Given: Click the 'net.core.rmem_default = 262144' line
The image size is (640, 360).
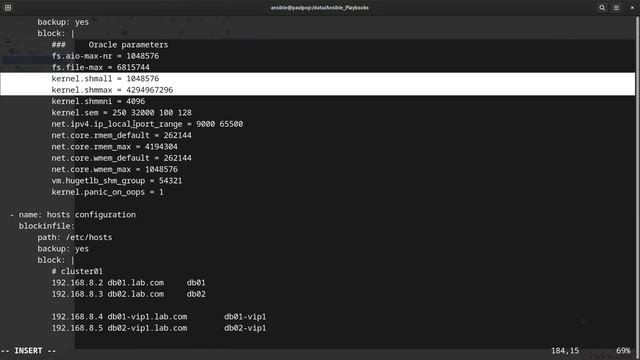Looking at the screenshot, I should (x=121, y=136).
